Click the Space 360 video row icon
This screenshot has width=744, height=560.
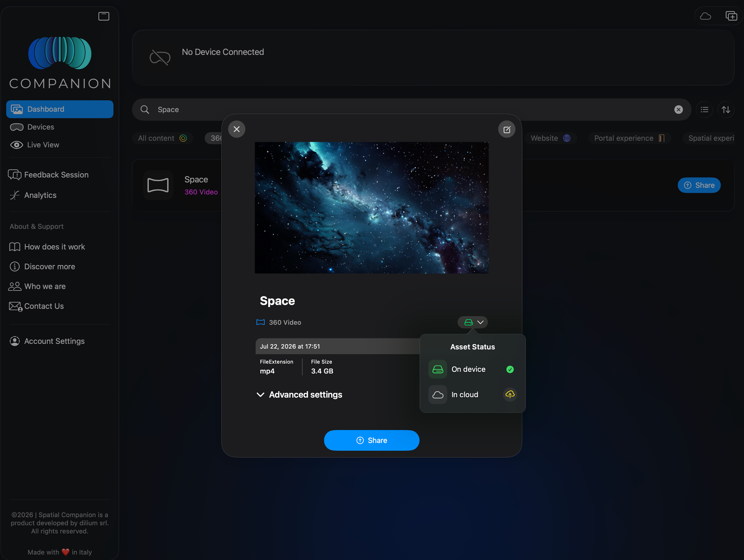pyautogui.click(x=158, y=185)
